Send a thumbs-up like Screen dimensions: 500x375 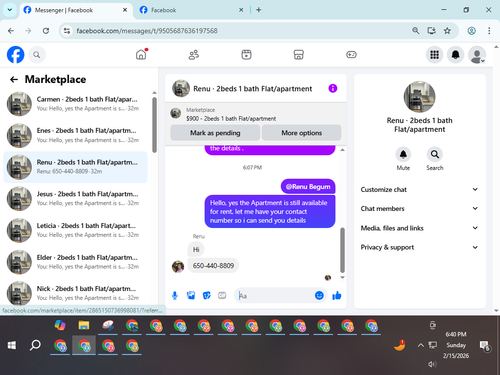click(337, 295)
